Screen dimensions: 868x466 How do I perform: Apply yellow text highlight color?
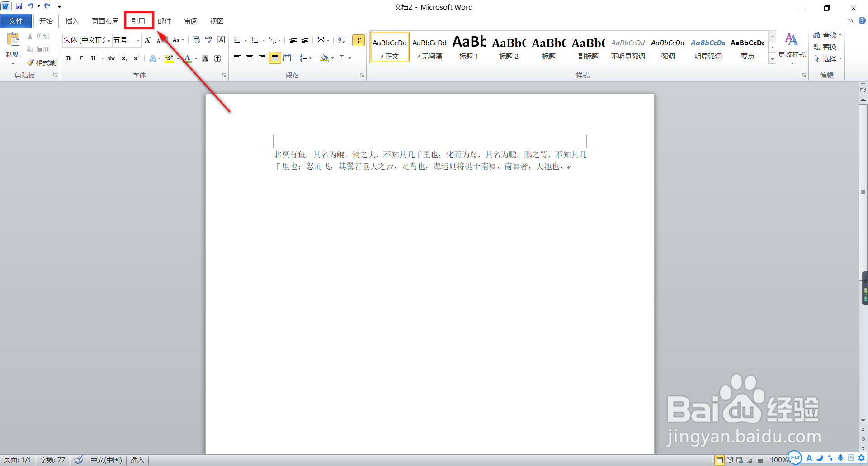[x=169, y=58]
